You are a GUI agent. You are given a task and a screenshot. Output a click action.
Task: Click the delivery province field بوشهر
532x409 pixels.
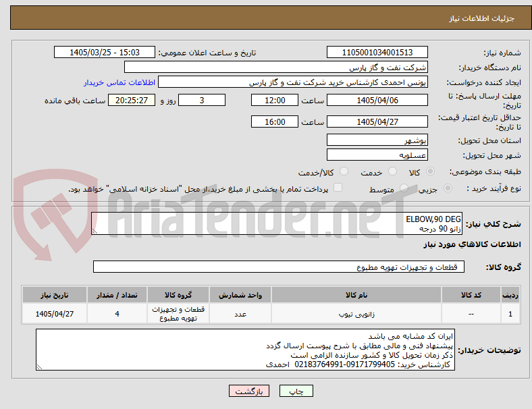tap(377, 140)
